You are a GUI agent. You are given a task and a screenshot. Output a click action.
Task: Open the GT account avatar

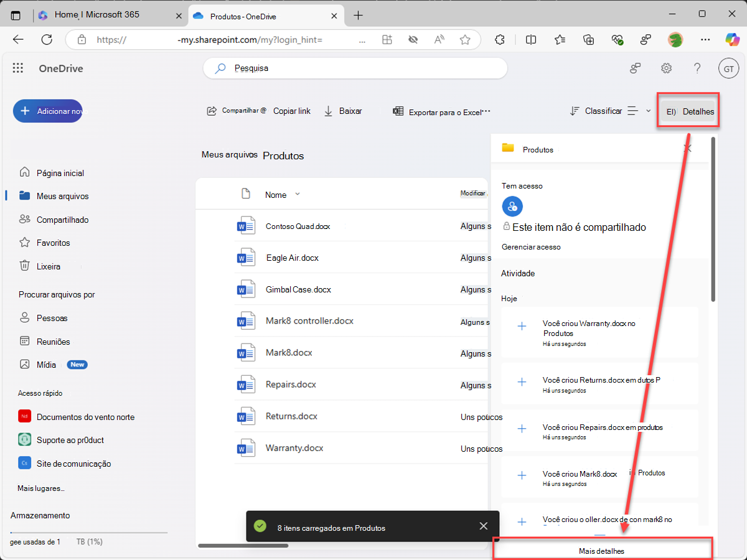728,69
